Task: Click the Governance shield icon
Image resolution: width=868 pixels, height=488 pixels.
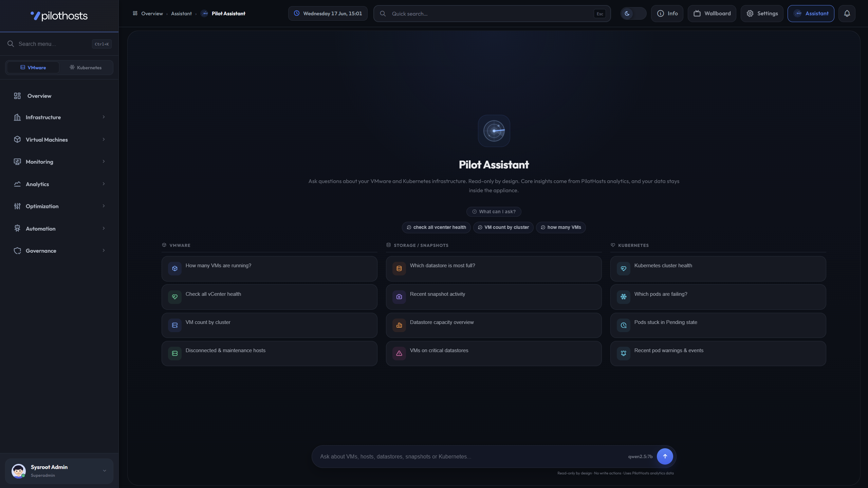Action: 17,251
